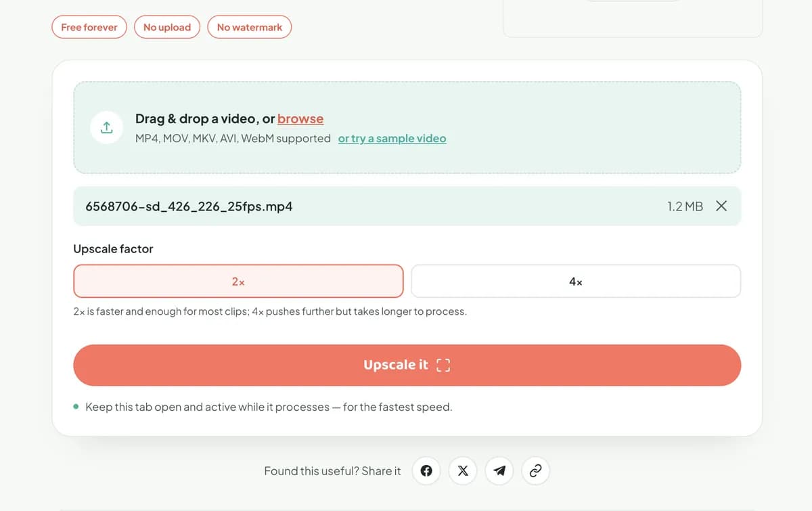Share via Telegram

pos(499,470)
